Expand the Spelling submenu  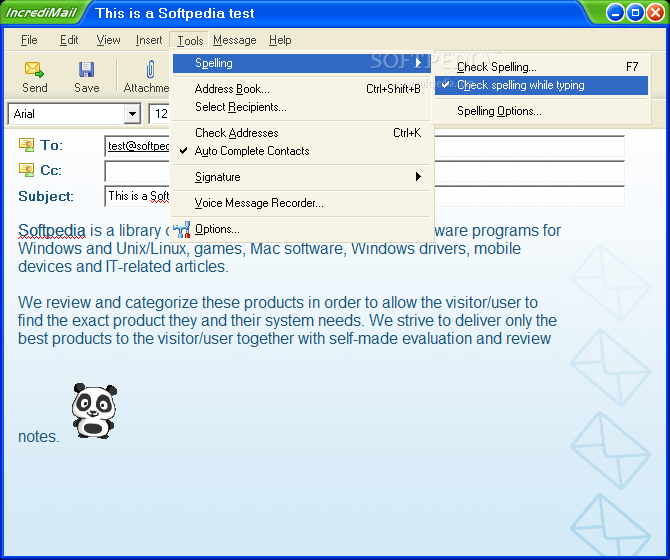coord(301,63)
